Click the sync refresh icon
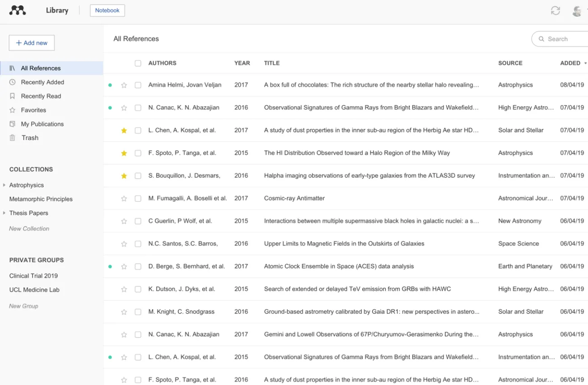This screenshot has height=385, width=588. (x=555, y=10)
